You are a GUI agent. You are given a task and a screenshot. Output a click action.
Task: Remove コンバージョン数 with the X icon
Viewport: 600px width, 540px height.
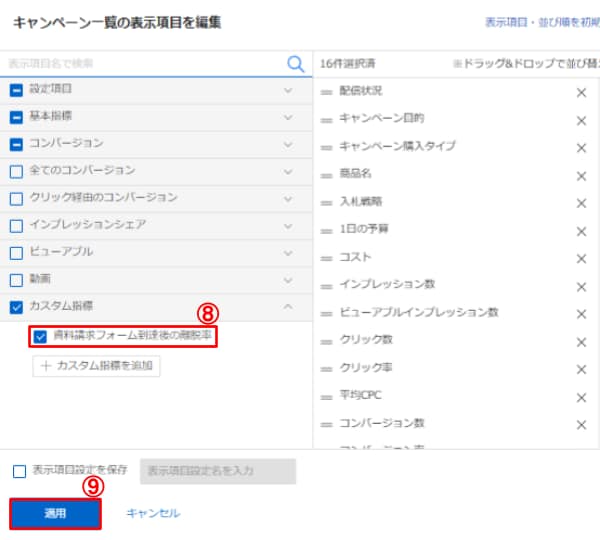pyautogui.click(x=581, y=425)
